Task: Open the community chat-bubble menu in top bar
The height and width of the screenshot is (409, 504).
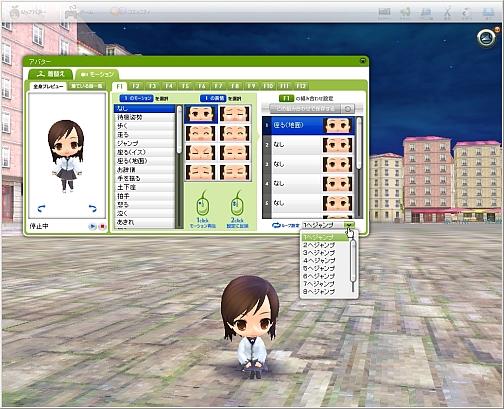Action: (x=130, y=12)
